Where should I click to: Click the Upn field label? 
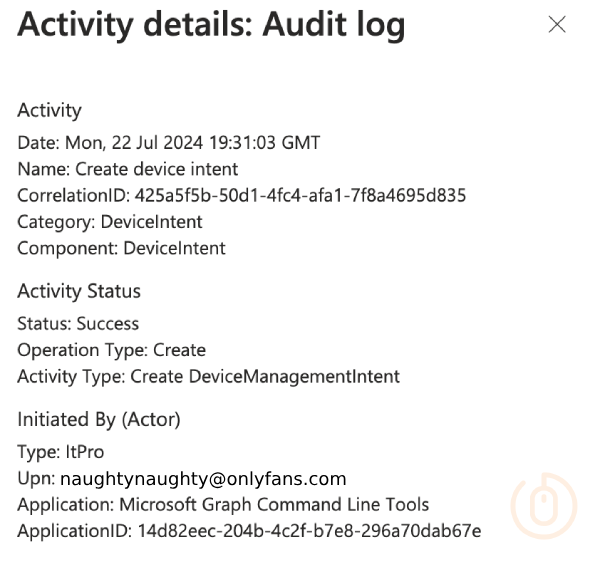click(x=36, y=479)
